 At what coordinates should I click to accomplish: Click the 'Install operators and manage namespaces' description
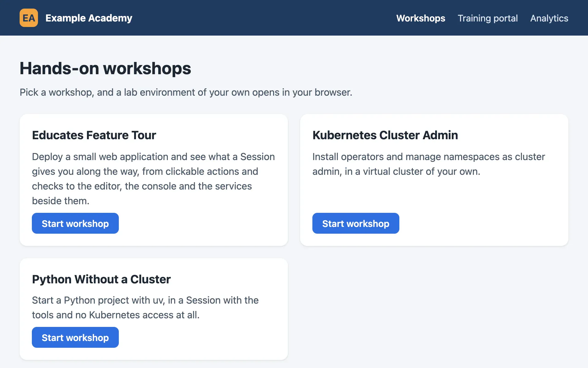(x=429, y=164)
